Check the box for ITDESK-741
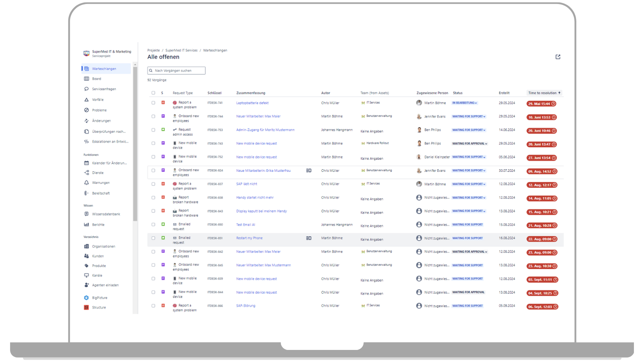This screenshot has width=644, height=362. (x=153, y=103)
